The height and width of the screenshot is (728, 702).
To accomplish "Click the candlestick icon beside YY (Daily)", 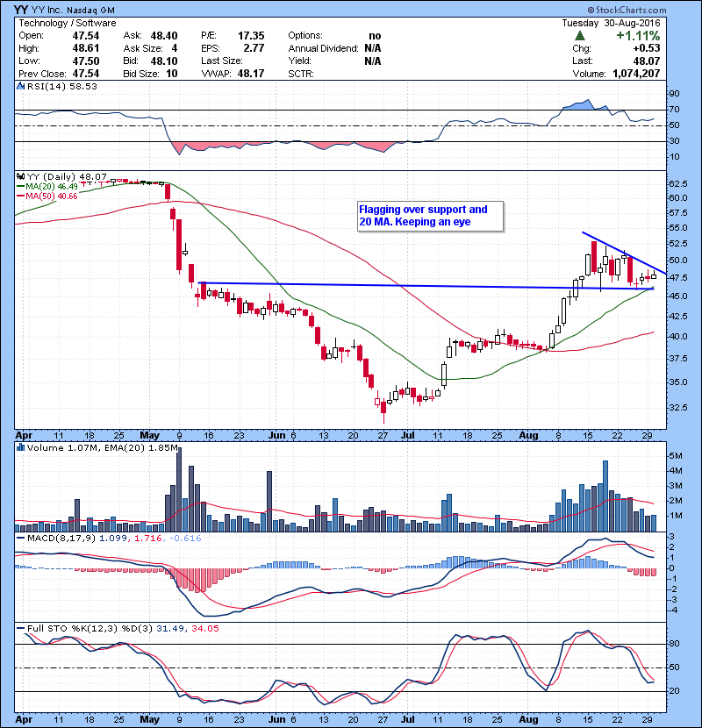I will [x=20, y=176].
